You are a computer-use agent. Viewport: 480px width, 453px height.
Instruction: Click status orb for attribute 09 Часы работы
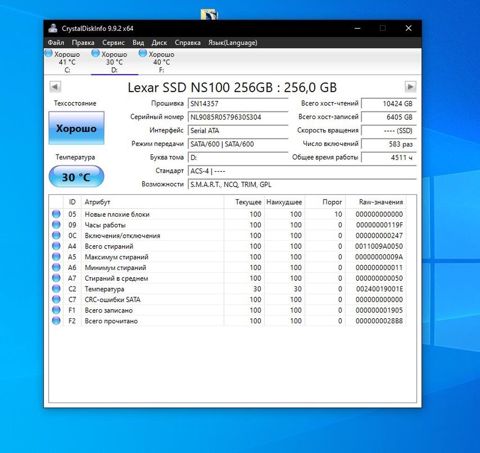(x=56, y=225)
